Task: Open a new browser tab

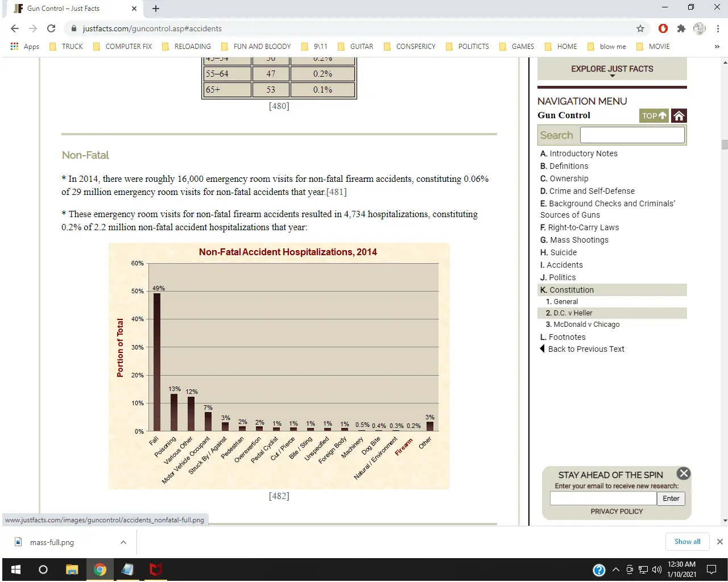Action: (156, 9)
